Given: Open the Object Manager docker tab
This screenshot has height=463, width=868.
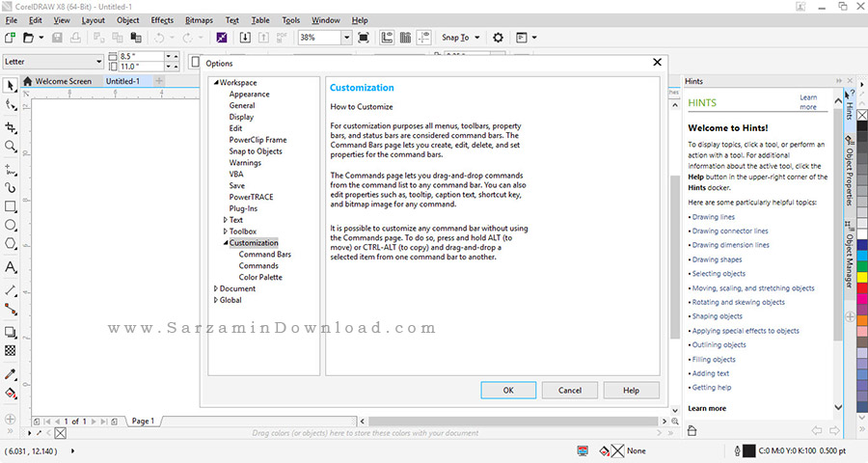Looking at the screenshot, I should (849, 256).
